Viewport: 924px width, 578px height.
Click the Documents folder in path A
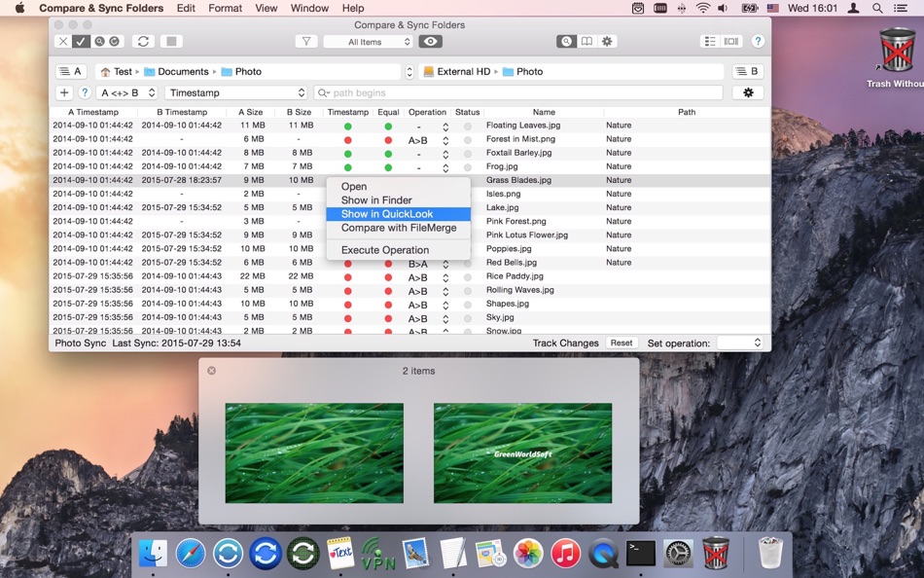pos(177,71)
